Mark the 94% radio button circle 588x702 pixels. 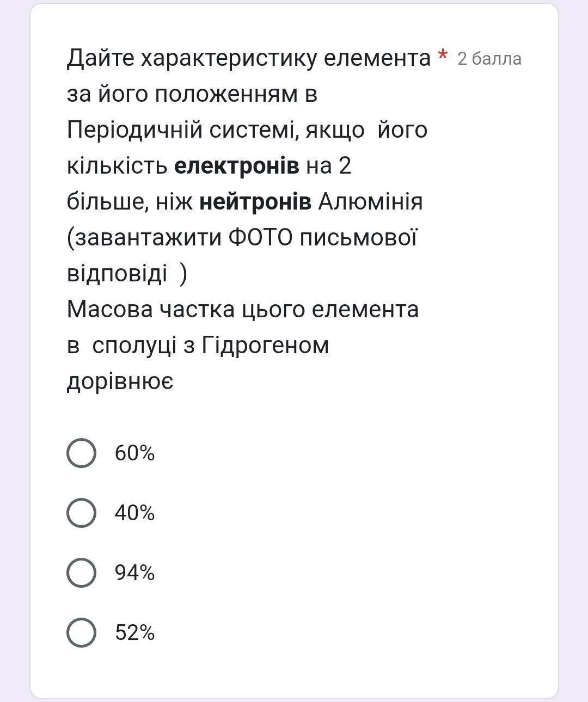click(81, 572)
